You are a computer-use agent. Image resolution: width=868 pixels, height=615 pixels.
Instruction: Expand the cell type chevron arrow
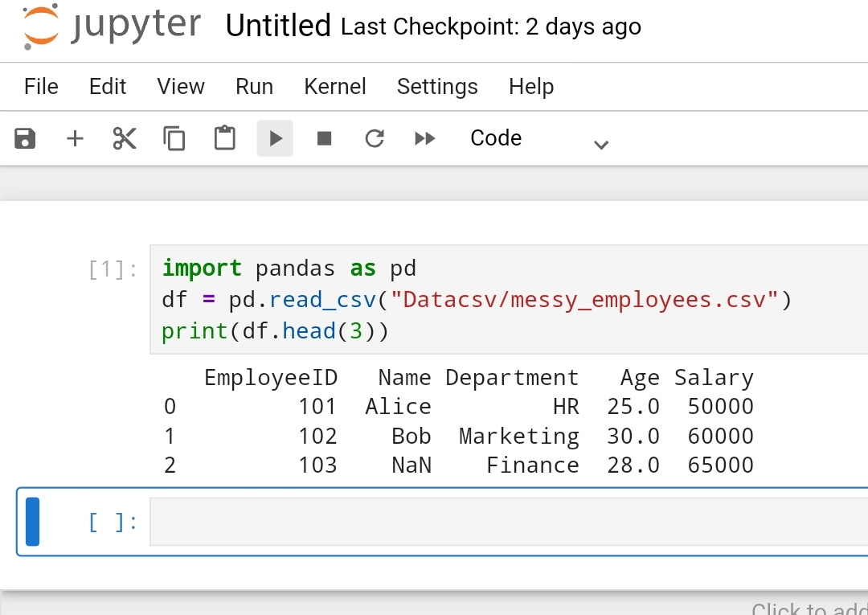pyautogui.click(x=601, y=145)
